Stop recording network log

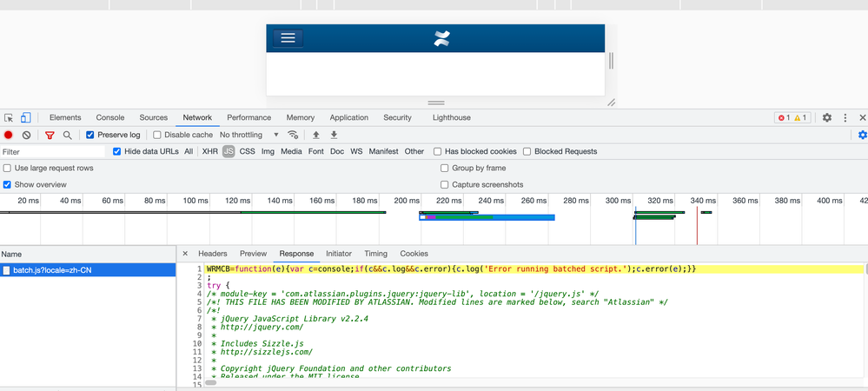[x=9, y=135]
